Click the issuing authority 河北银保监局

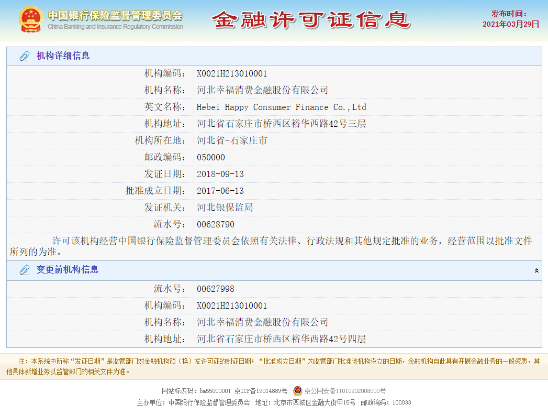point(225,208)
